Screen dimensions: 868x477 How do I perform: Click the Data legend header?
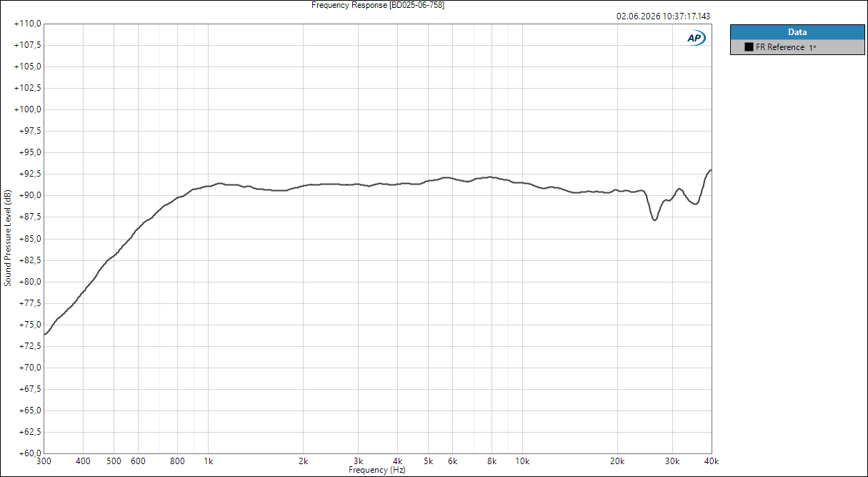797,32
